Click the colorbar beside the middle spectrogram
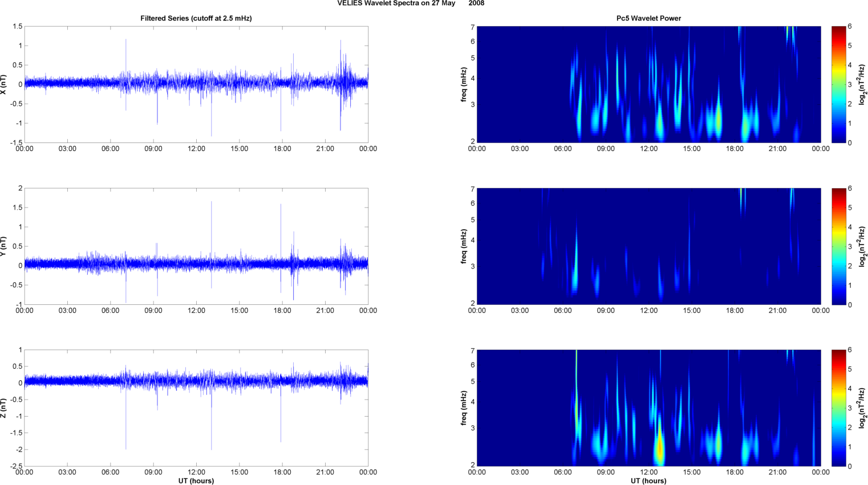The image size is (868, 485). pos(838,246)
